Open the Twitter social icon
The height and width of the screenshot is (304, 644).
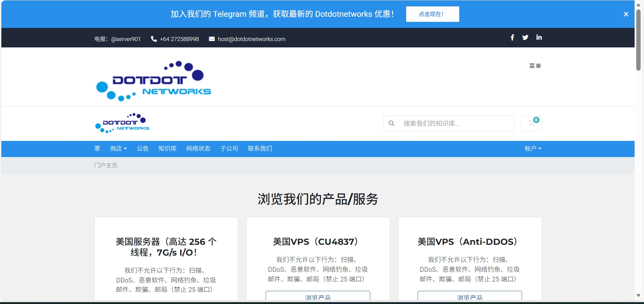(525, 38)
